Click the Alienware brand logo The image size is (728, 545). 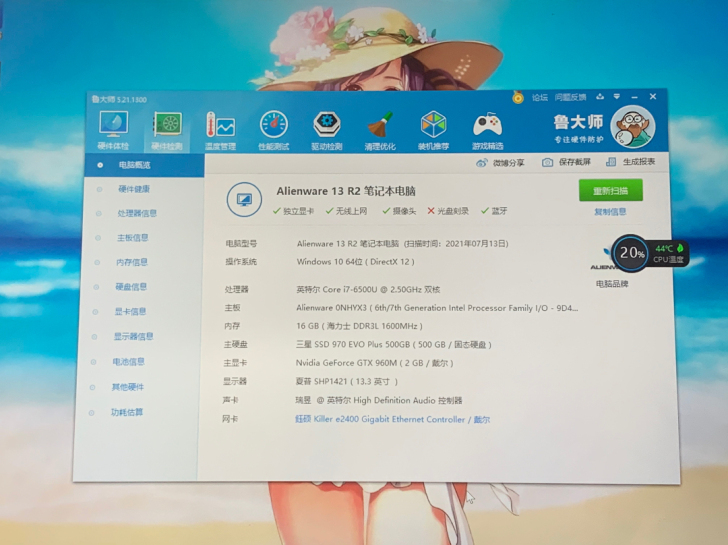[603, 259]
